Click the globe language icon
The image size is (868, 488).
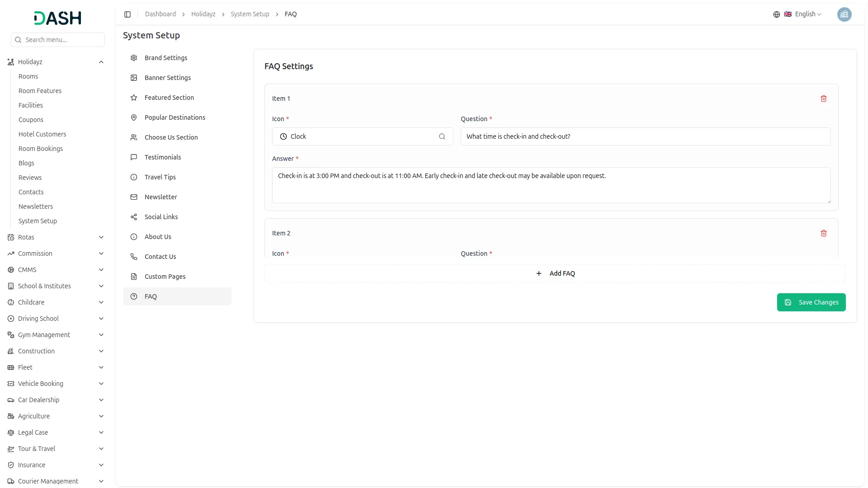(776, 14)
